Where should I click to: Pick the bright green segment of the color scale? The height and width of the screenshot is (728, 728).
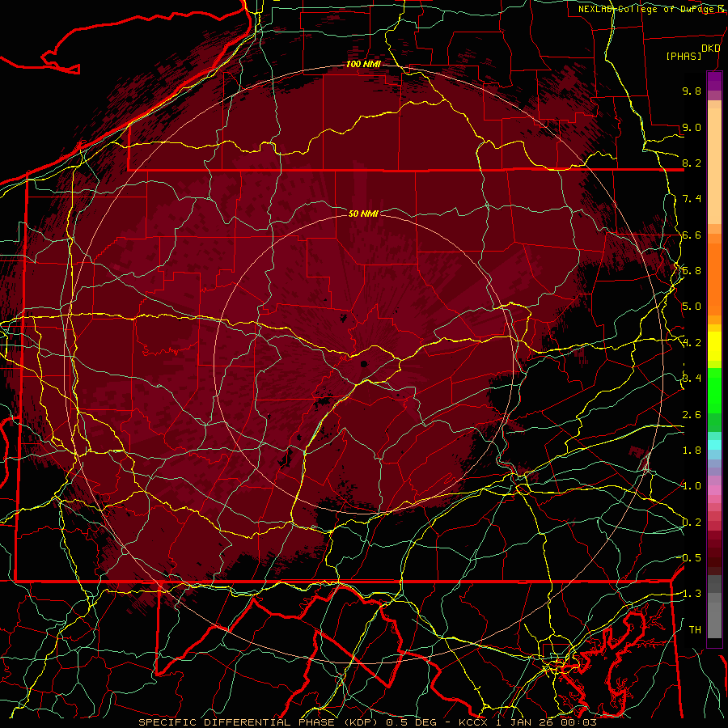[714, 391]
